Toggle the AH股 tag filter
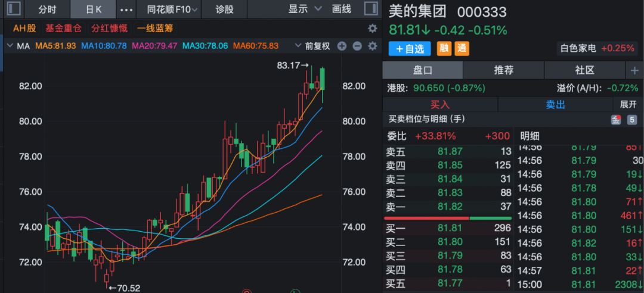The width and height of the screenshot is (644, 293). pos(24,29)
